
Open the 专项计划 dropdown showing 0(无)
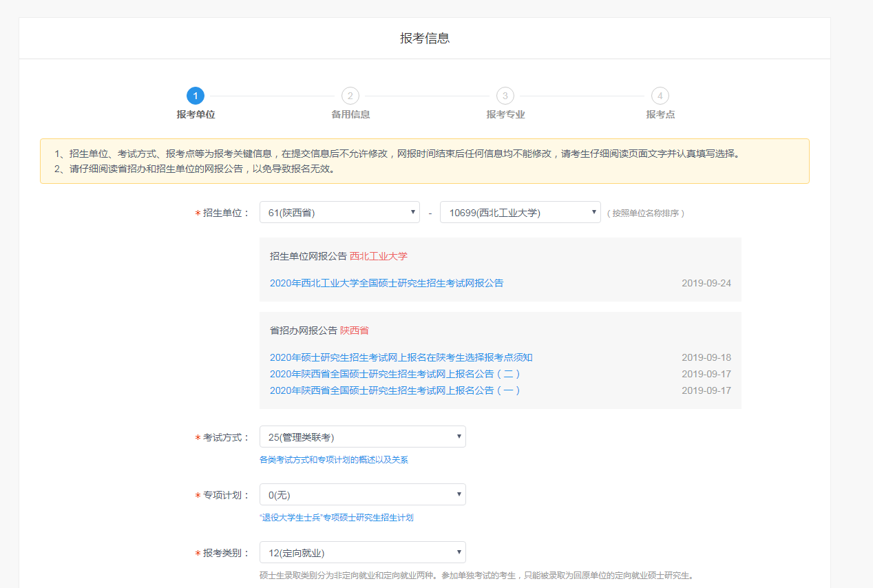[x=362, y=494]
